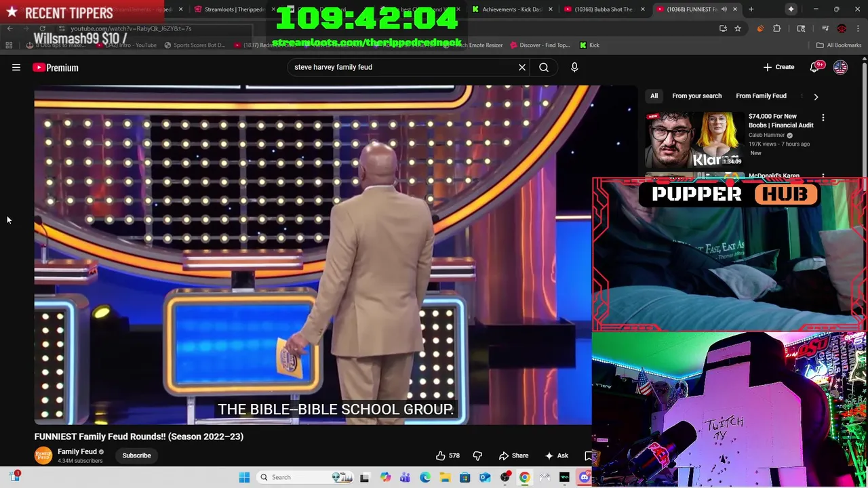Open the All Bookmarks folder
This screenshot has height=488, width=868.
[x=838, y=45]
